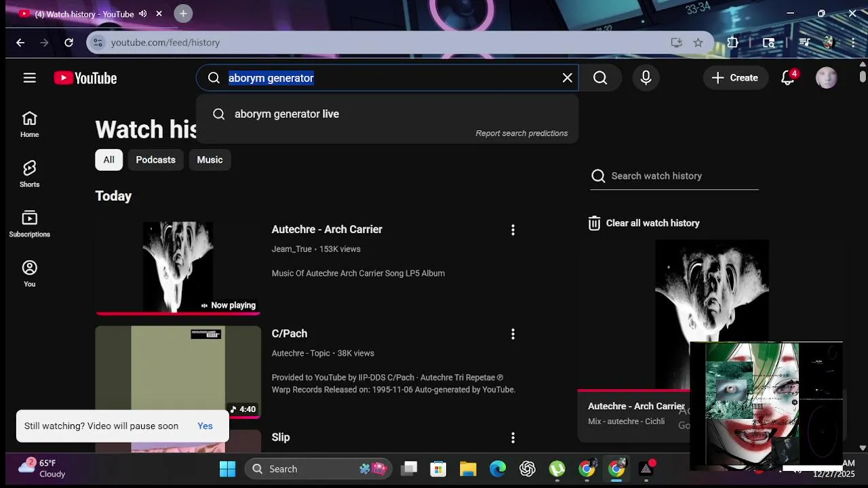Reload the page with refresh icon

68,42
